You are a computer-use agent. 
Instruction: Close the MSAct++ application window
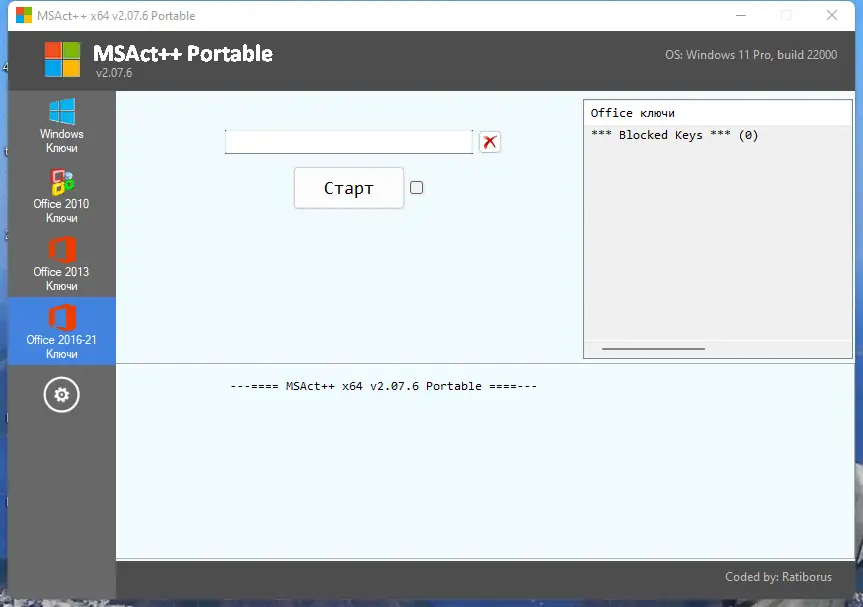click(x=832, y=15)
